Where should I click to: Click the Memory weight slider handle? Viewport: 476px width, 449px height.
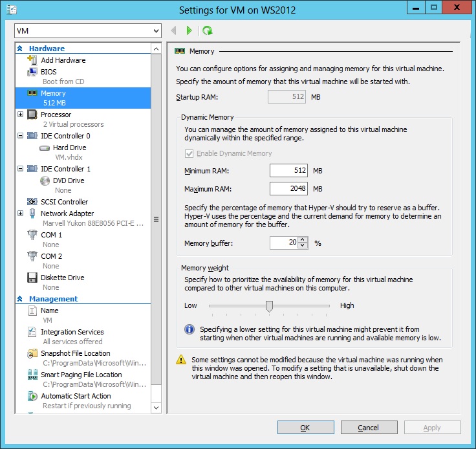(269, 306)
